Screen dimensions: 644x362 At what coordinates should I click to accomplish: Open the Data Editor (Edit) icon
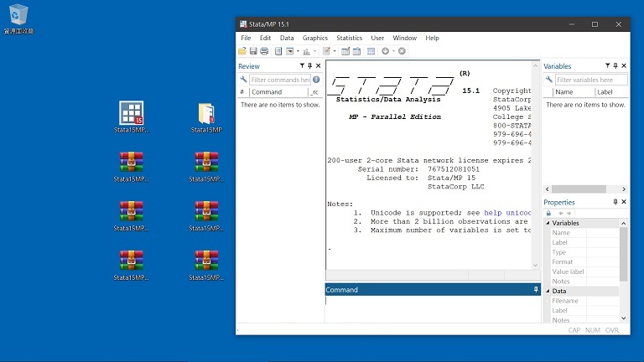(345, 51)
